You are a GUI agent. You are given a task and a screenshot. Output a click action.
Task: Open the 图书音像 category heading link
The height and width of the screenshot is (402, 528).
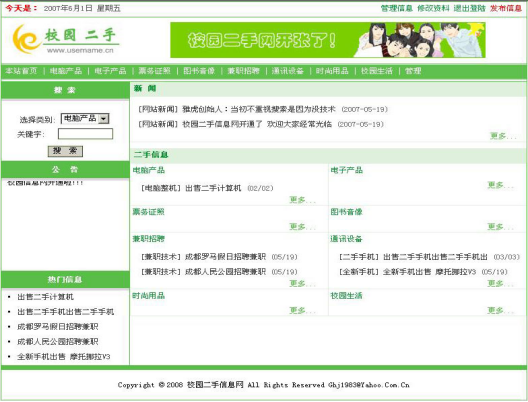click(346, 212)
